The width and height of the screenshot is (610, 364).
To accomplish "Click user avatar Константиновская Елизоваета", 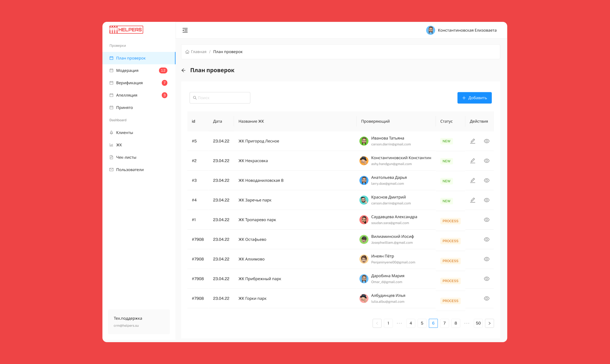I will point(430,30).
